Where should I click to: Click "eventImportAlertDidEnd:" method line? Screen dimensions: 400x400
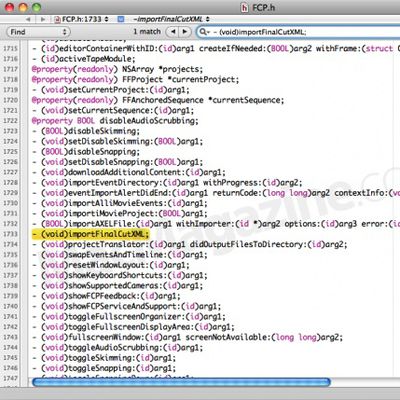pos(216,193)
